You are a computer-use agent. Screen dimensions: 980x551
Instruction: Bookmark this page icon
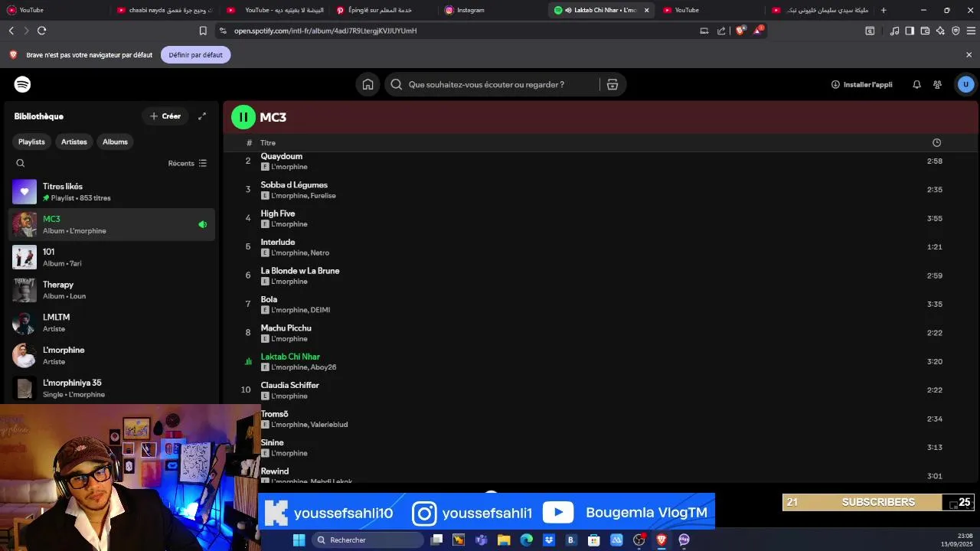tap(203, 31)
